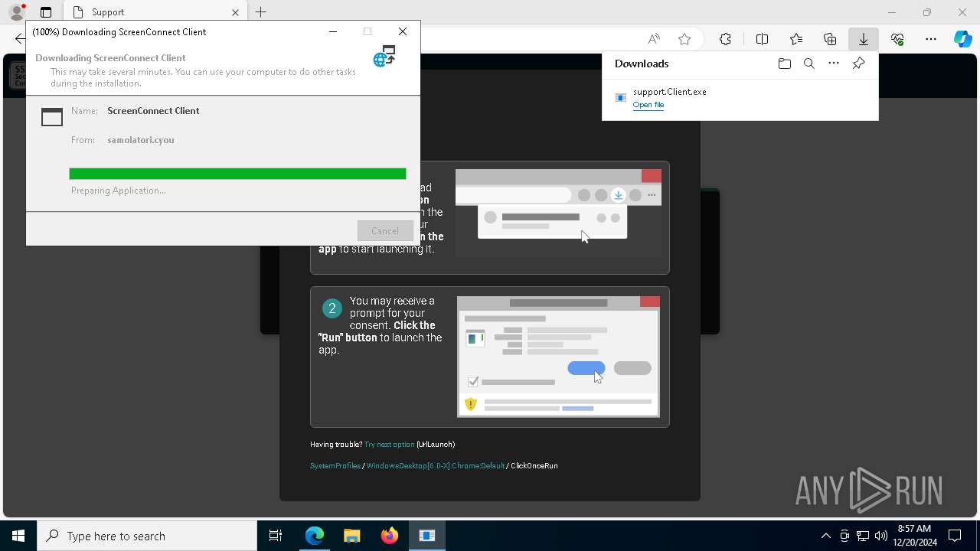Search downloads magnifier icon

809,64
